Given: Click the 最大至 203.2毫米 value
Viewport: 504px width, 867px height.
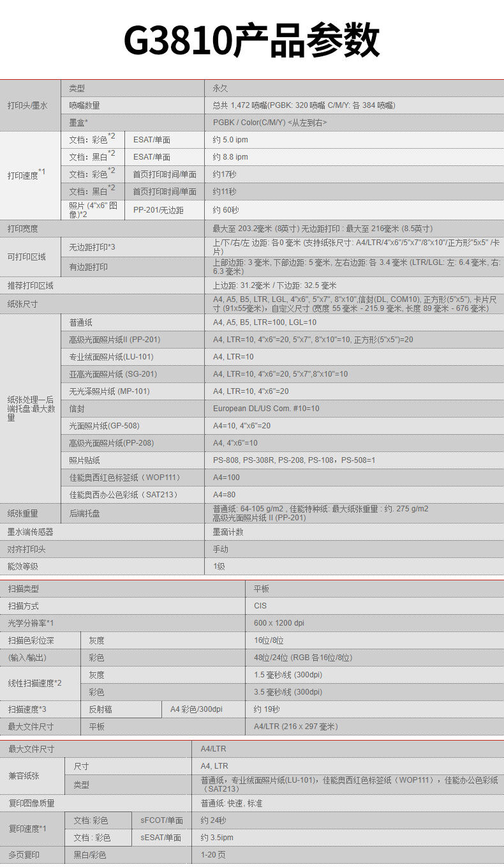Looking at the screenshot, I should click(x=323, y=229).
